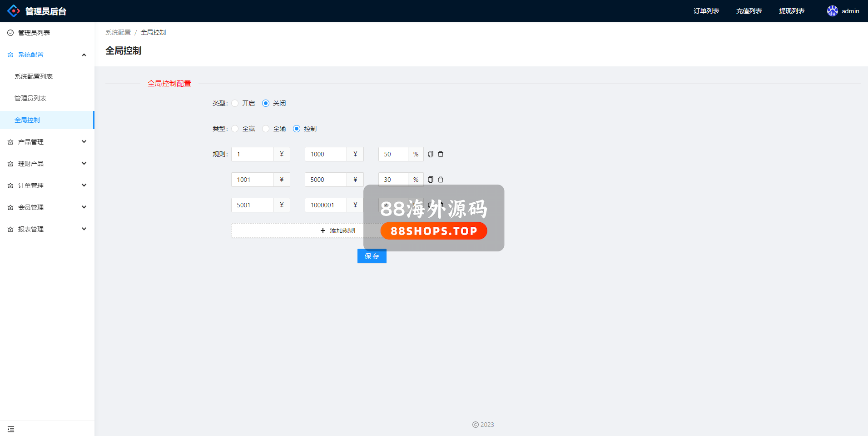Click the smiley icon beside 管理员列表
868x436 pixels.
[x=10, y=33]
